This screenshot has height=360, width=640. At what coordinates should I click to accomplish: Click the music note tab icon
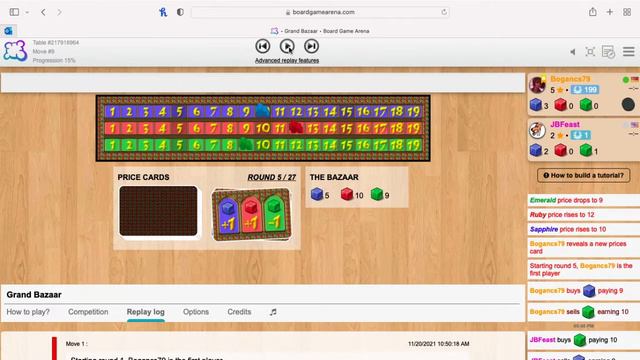pyautogui.click(x=273, y=312)
